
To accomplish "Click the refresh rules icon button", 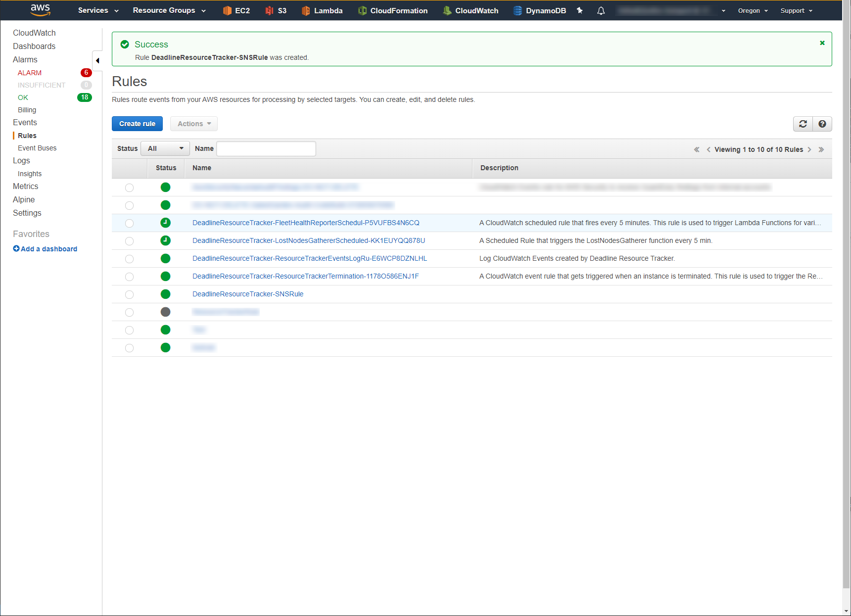I will [x=803, y=124].
